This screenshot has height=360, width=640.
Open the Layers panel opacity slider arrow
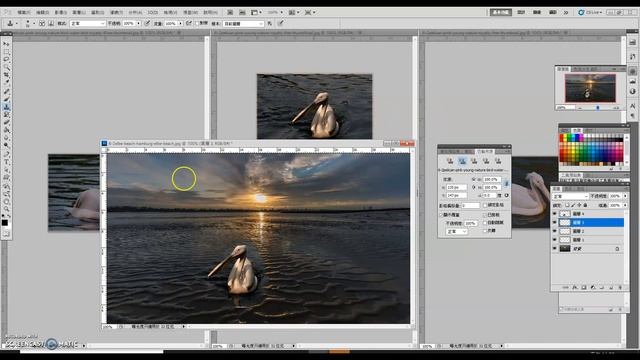(625, 196)
